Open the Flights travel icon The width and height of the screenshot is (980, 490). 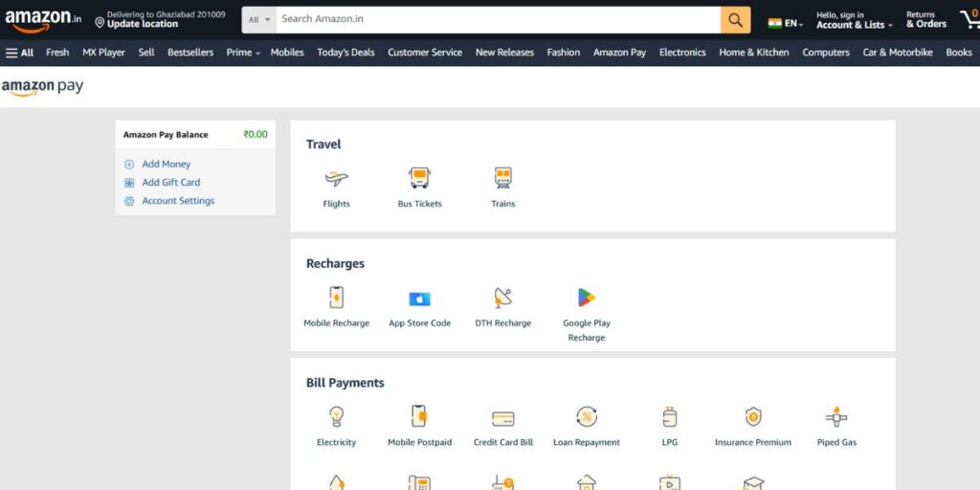pos(336,179)
